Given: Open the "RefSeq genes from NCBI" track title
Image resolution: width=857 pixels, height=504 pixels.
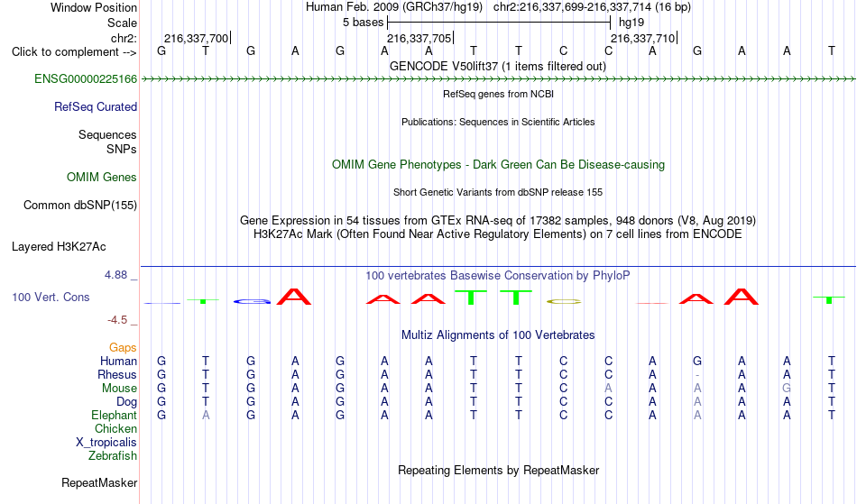Looking at the screenshot, I should (x=498, y=94).
